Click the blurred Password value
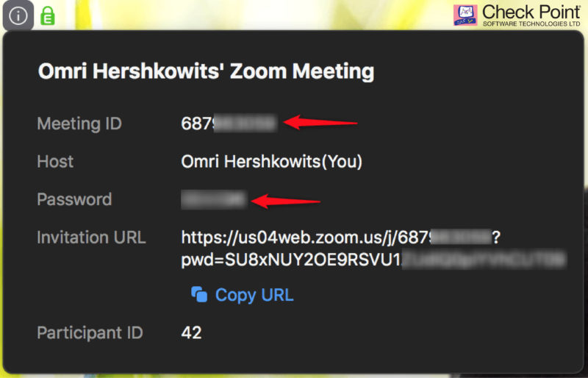 (214, 199)
